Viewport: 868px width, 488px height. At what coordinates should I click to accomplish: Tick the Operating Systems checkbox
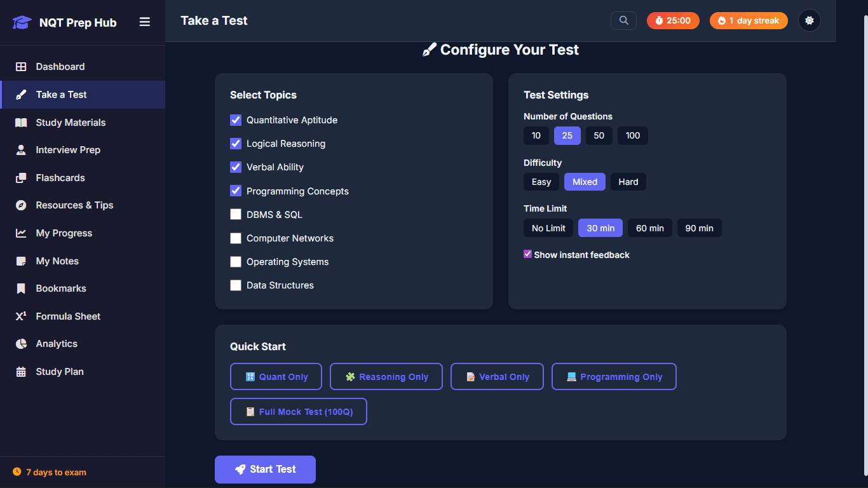point(236,262)
